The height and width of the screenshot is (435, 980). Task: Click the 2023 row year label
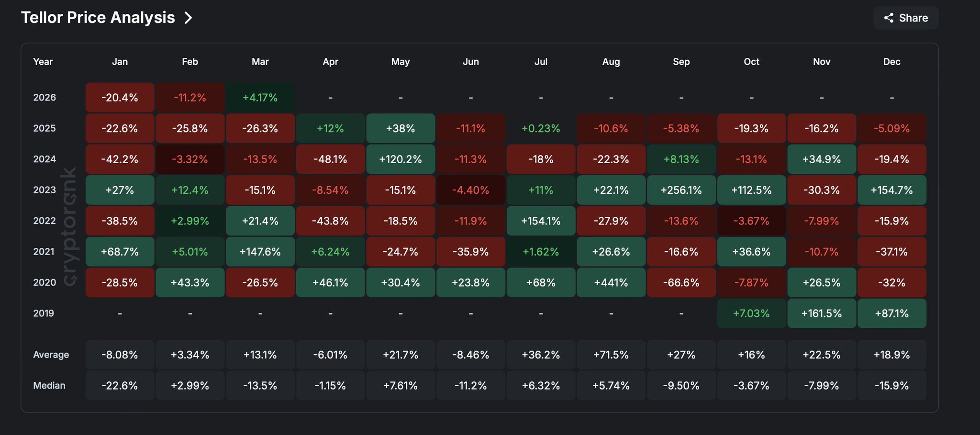coord(45,190)
